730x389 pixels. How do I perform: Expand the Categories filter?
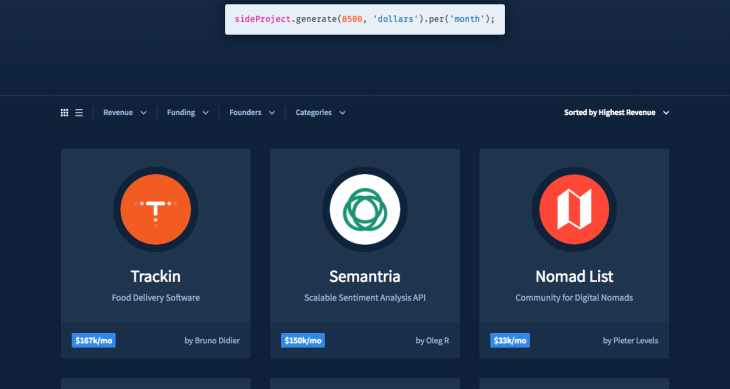320,113
